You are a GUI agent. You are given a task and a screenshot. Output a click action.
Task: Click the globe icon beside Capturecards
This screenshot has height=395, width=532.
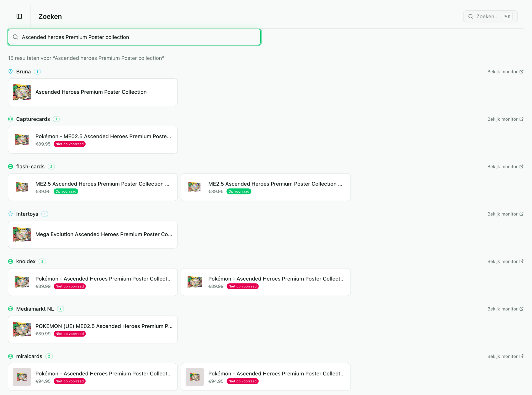[11, 119]
